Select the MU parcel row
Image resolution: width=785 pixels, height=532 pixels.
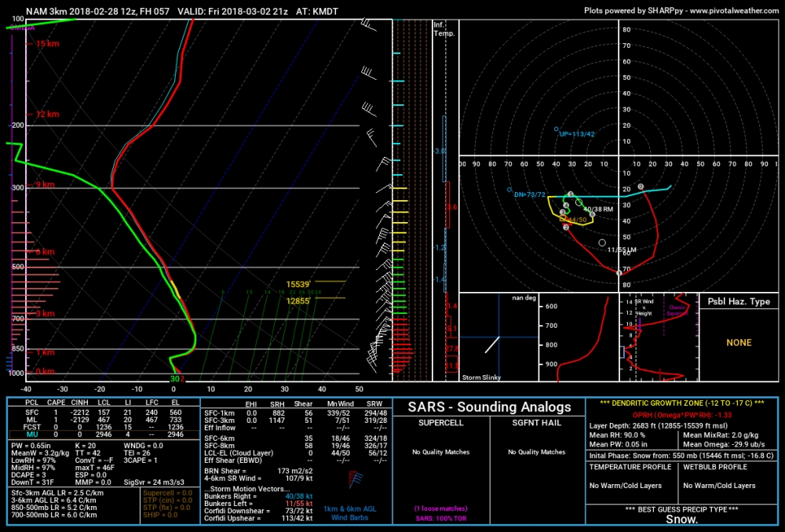(x=104, y=435)
